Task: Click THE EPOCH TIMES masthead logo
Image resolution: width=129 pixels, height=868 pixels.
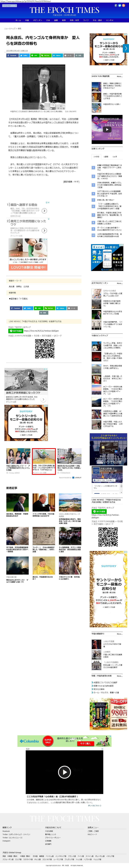Action: pos(64,10)
